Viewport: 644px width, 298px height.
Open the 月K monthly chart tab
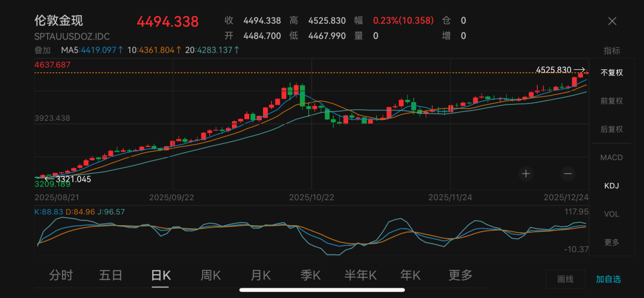[261, 275]
